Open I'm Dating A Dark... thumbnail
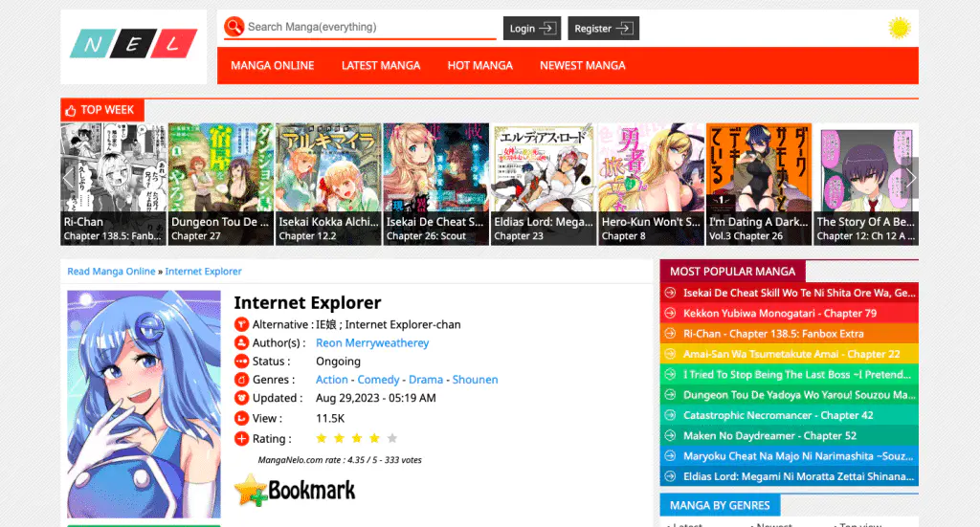This screenshot has height=527, width=980. coord(759,185)
